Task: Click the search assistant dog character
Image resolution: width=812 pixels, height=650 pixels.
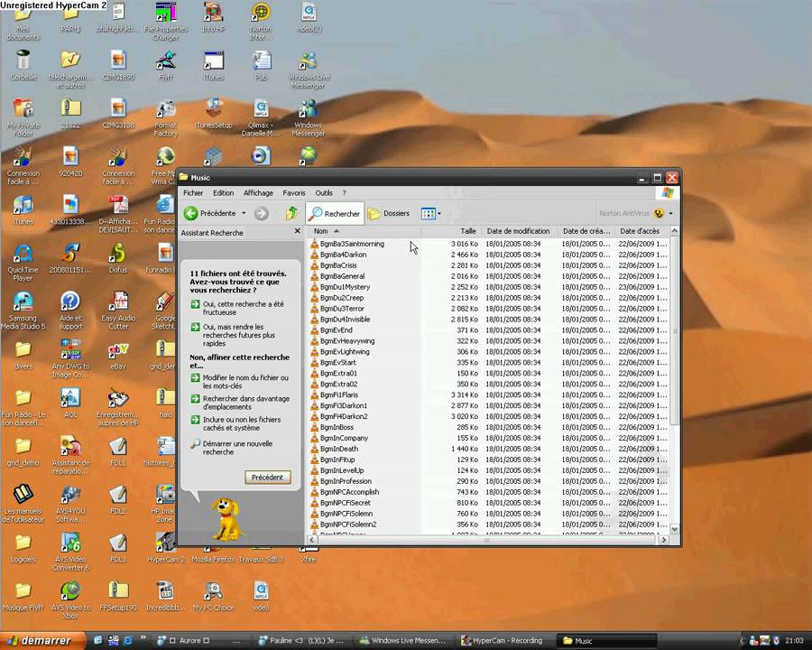Action: click(226, 519)
